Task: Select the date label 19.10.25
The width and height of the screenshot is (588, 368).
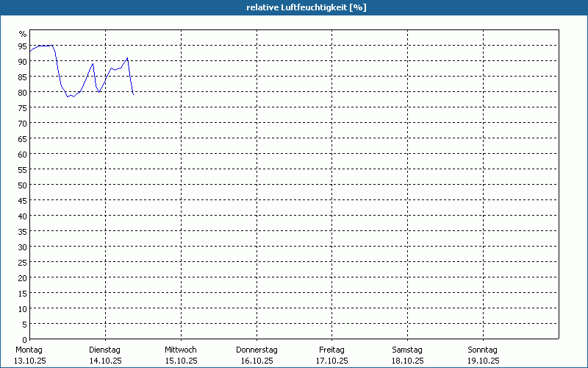Action: pos(483,361)
